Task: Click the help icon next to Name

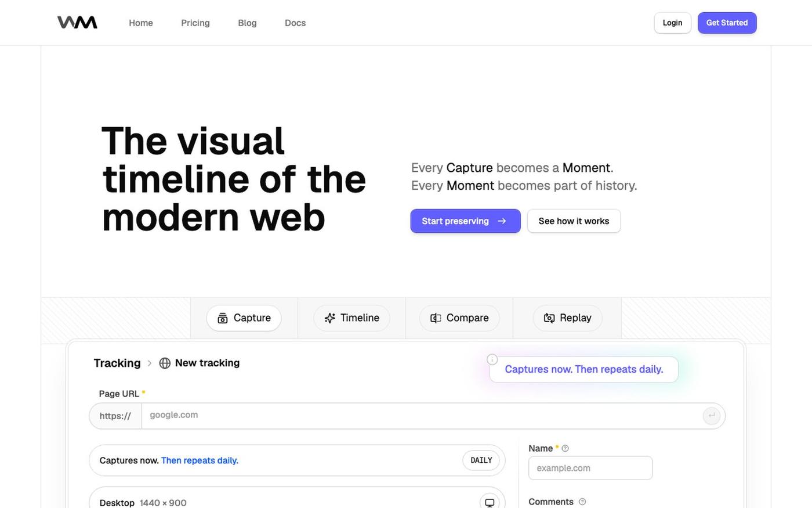Action: click(x=565, y=448)
